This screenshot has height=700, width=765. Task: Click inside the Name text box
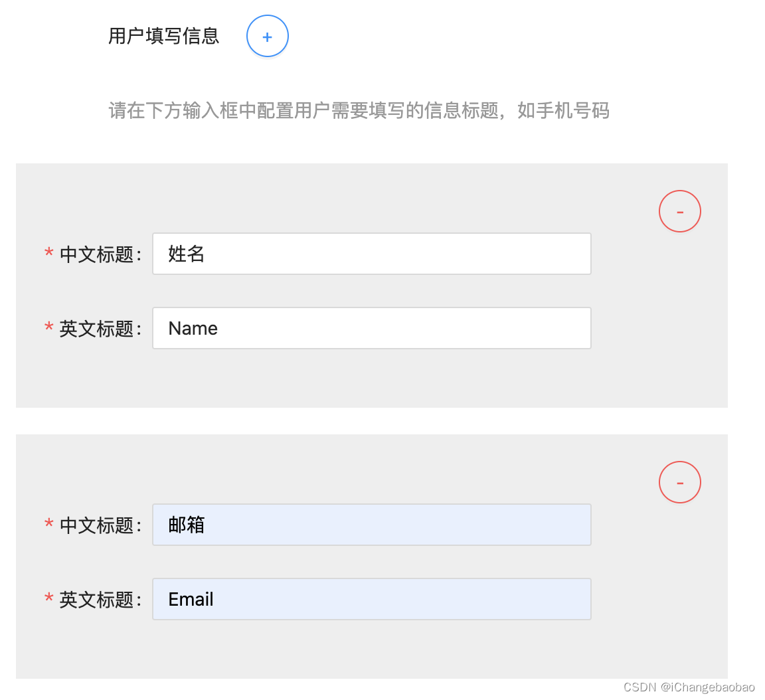pyautogui.click(x=372, y=328)
